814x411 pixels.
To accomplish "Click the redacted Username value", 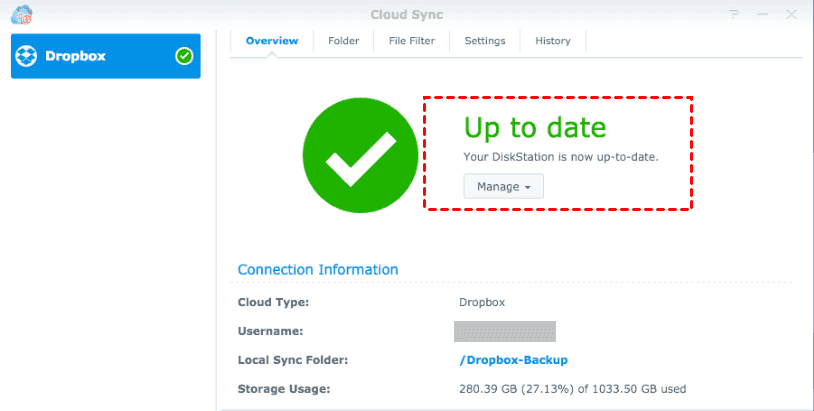I will pyautogui.click(x=505, y=331).
